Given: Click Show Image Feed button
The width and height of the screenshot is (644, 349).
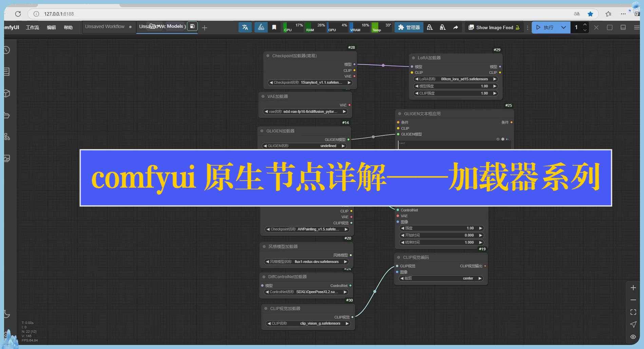Looking at the screenshot, I should pyautogui.click(x=494, y=27).
